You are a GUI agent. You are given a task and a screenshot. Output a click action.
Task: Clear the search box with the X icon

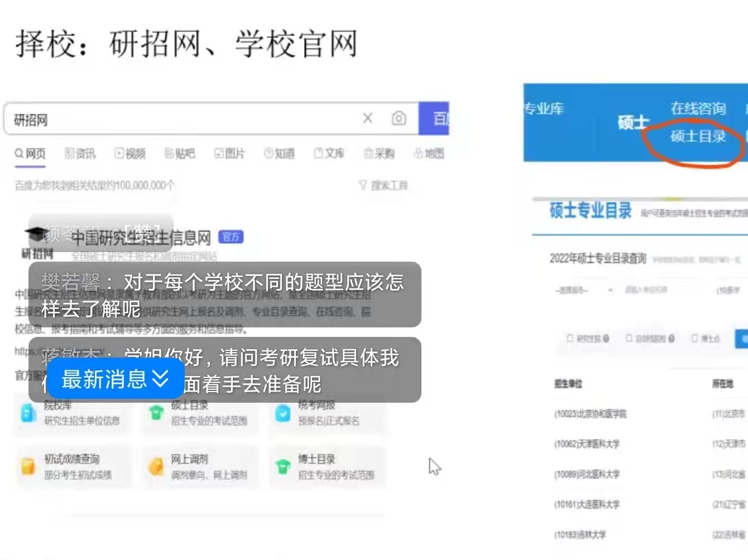367,118
